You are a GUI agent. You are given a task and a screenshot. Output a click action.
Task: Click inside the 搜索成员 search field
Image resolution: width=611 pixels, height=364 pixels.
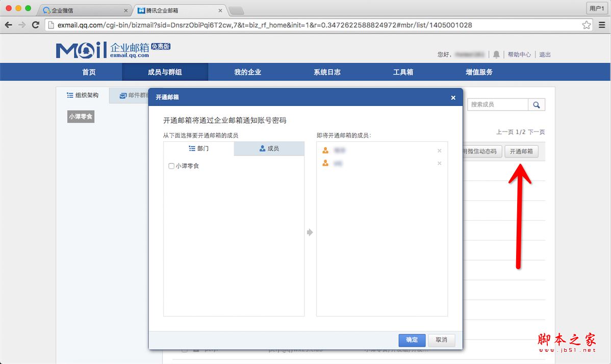(497, 104)
